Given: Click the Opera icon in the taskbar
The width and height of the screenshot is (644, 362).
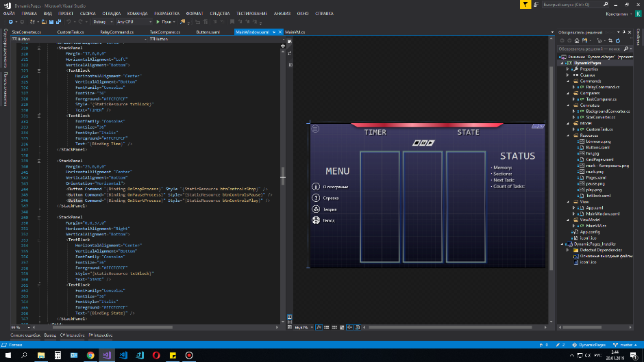Looking at the screenshot, I should (156, 355).
